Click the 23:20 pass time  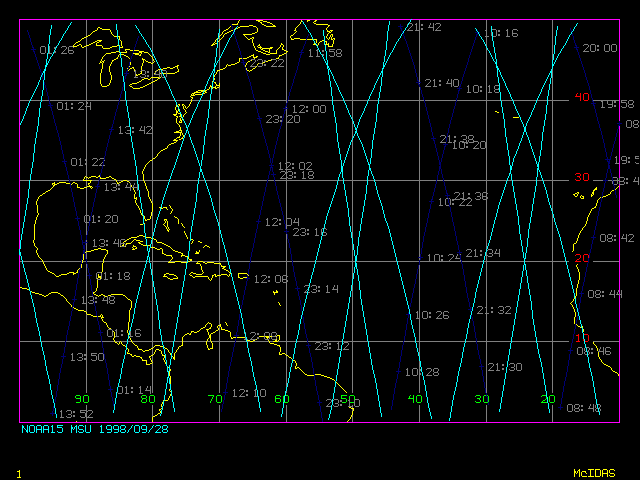[x=283, y=119]
